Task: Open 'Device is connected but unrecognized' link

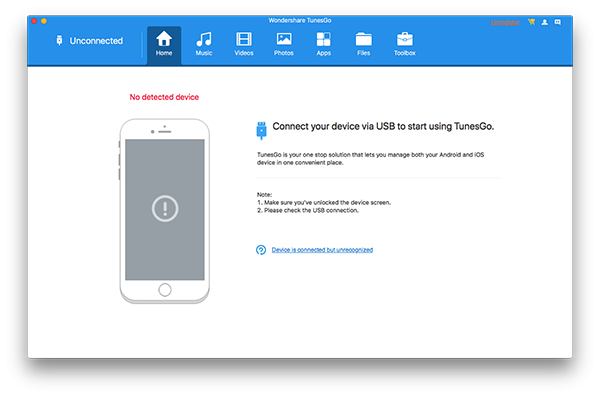Action: [322, 250]
